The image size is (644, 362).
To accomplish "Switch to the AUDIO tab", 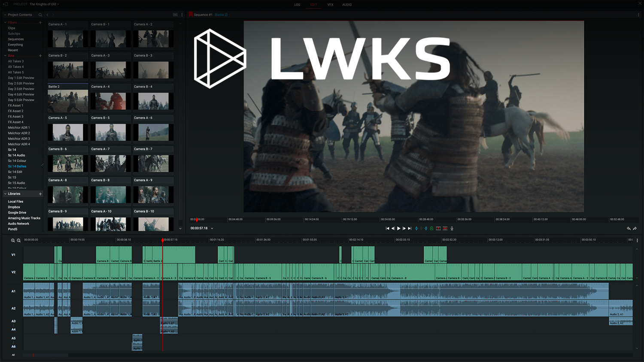I will pyautogui.click(x=347, y=5).
